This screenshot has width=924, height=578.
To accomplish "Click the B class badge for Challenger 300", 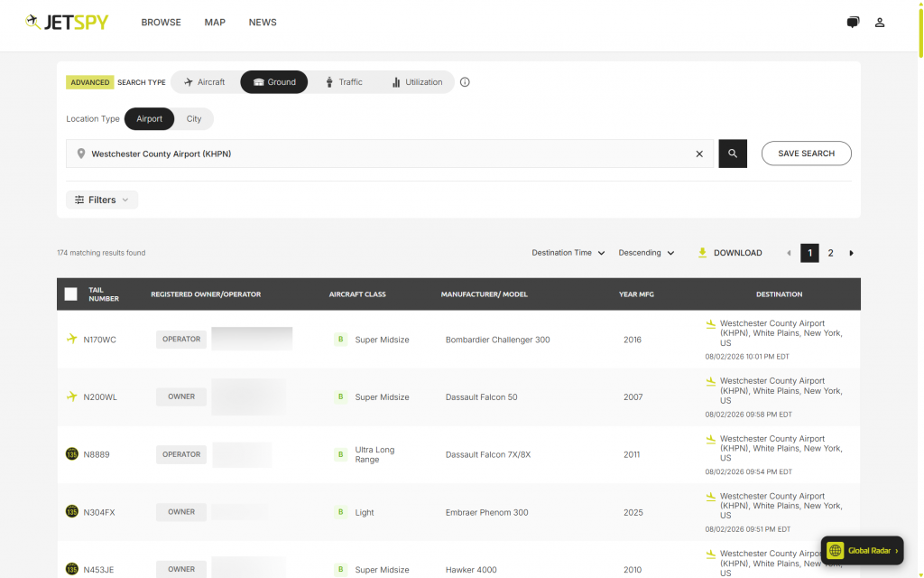I will (x=340, y=340).
